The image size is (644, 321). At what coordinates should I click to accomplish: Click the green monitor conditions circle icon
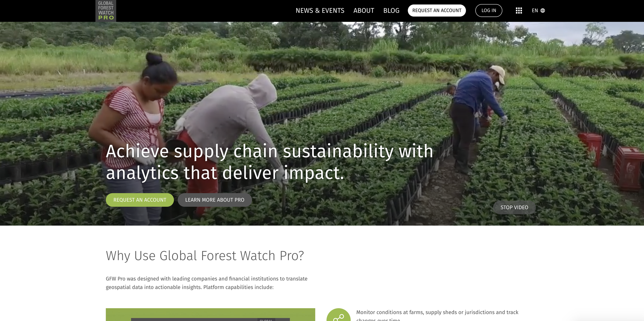(338, 315)
